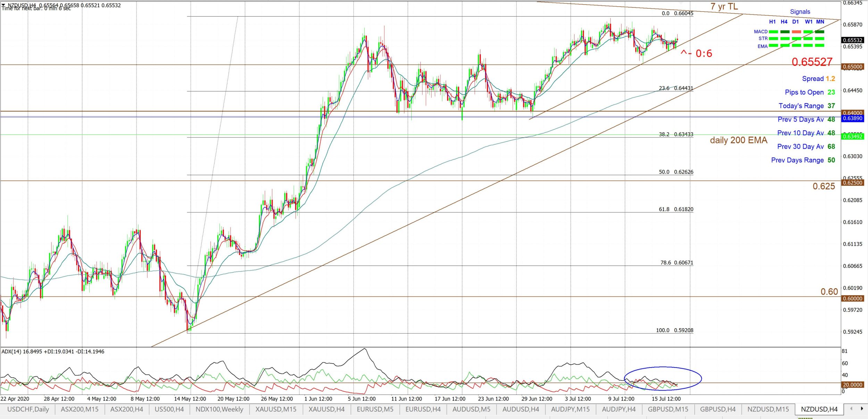The height and width of the screenshot is (419, 868).
Task: Click the triangle icon beside NZDUSD,H4 title
Action: [x=3, y=5]
